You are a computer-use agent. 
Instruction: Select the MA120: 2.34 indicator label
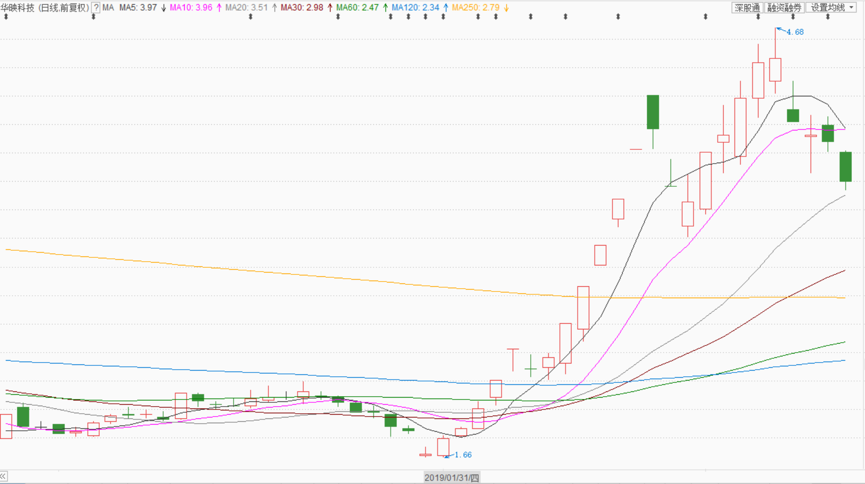coord(415,8)
